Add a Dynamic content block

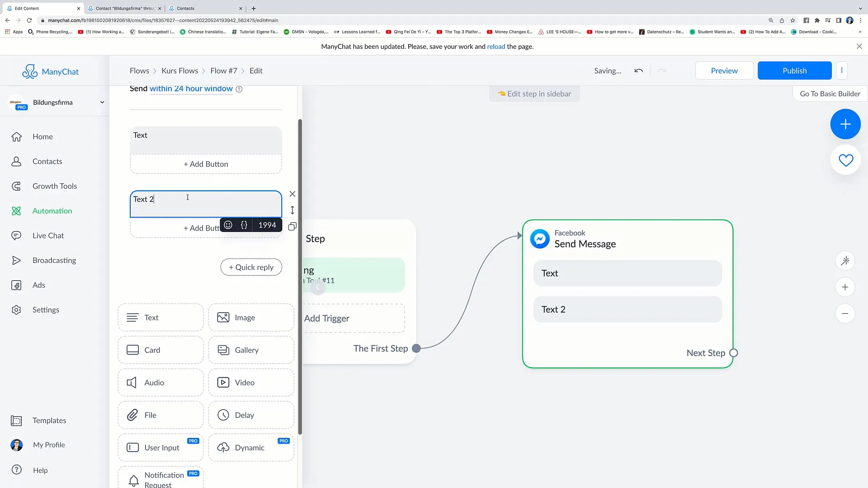[x=251, y=448]
